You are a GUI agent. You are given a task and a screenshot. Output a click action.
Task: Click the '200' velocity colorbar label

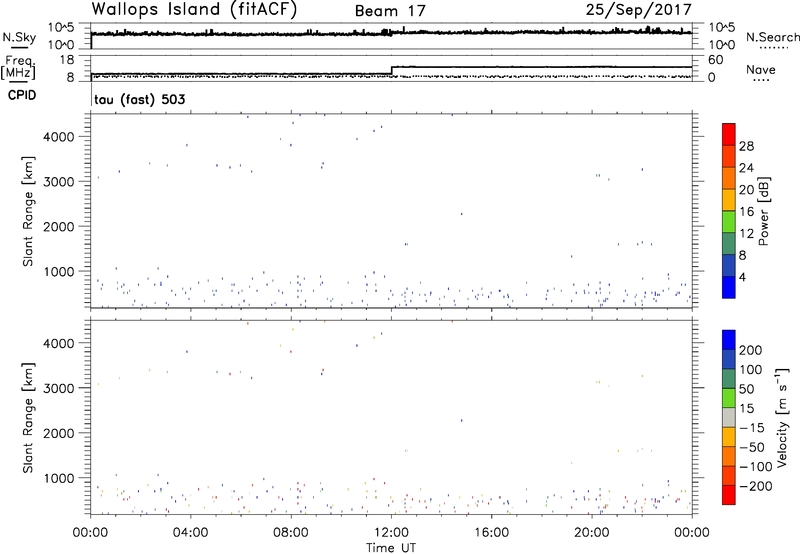[751, 350]
